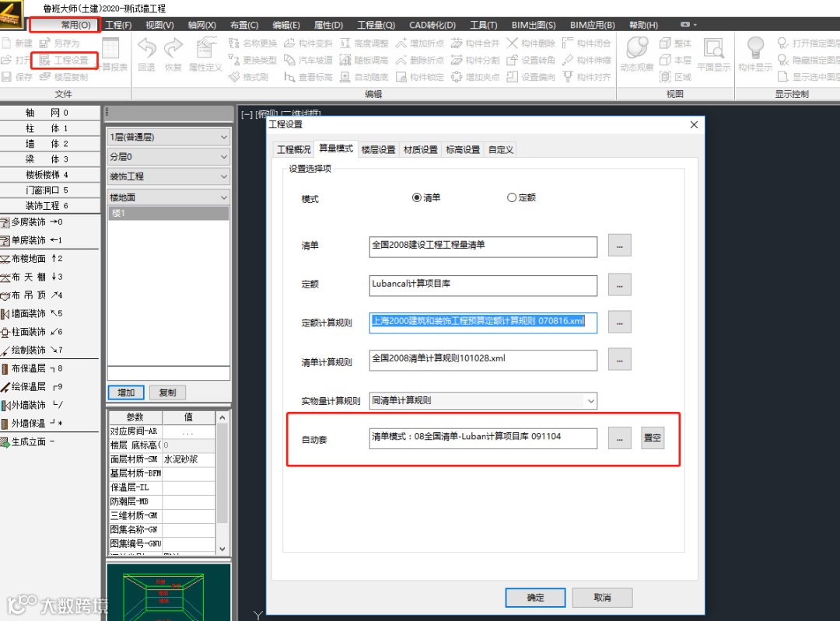The image size is (840, 621).
Task: Select 外墙保温 tool
Action: click(x=32, y=424)
